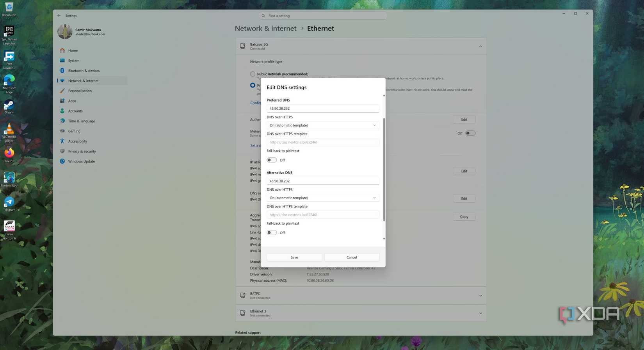Open Free Download Manager desktop shortcut
The width and height of the screenshot is (644, 350).
coord(9,60)
